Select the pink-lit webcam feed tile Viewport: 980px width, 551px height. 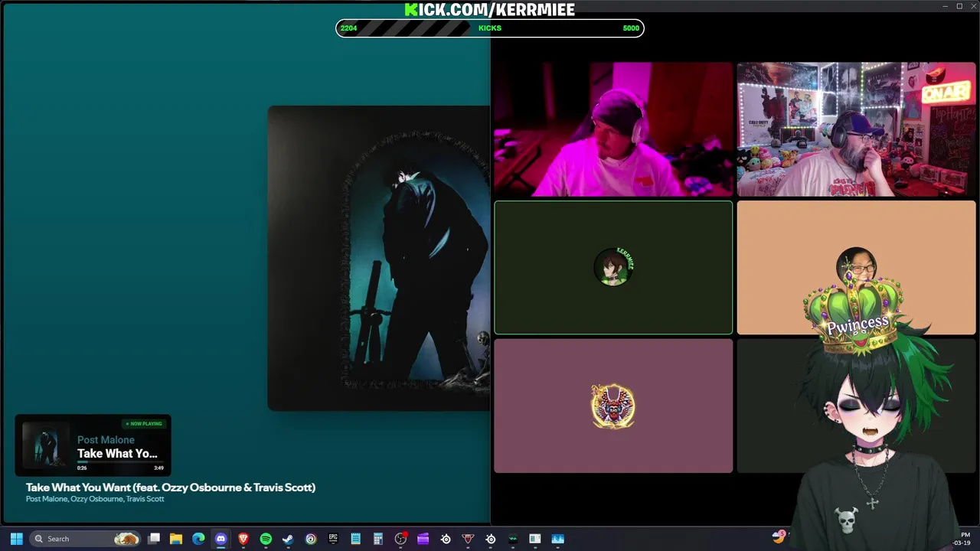click(x=613, y=129)
